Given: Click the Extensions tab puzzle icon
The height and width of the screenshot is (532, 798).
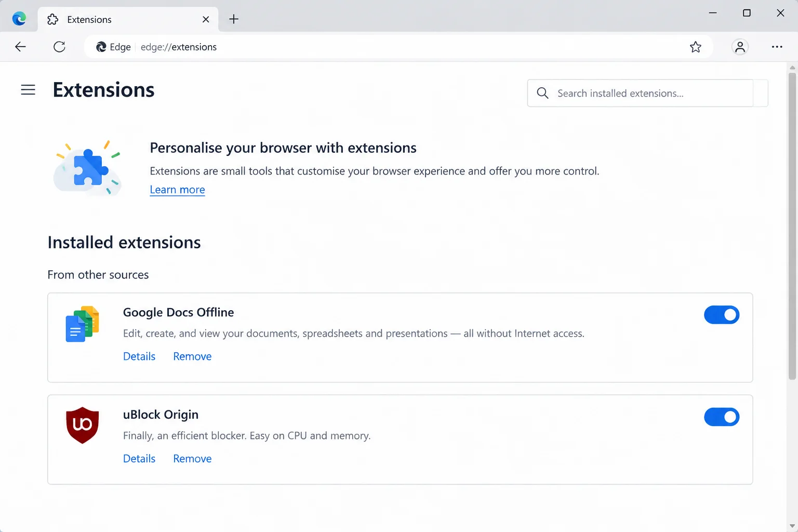Looking at the screenshot, I should pos(52,19).
